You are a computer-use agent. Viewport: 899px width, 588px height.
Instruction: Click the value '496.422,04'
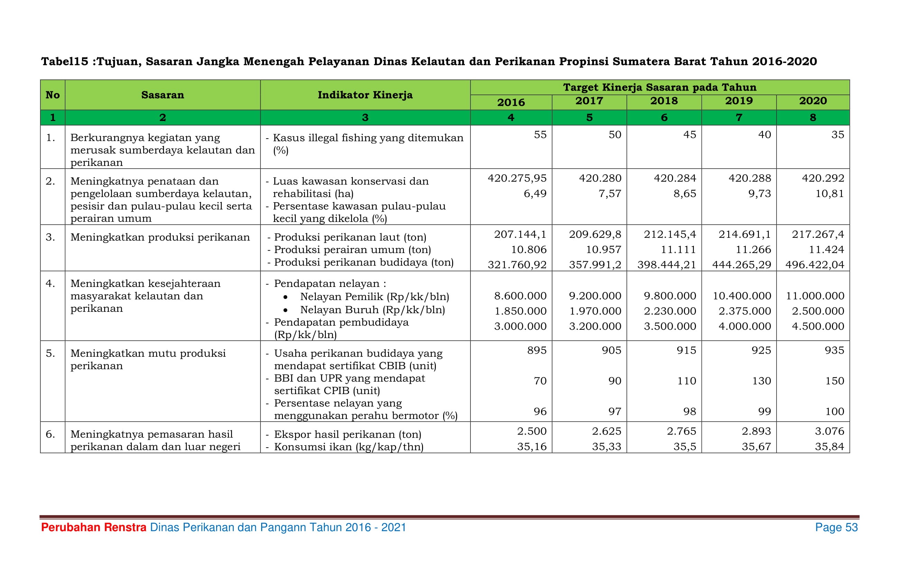click(x=815, y=265)
